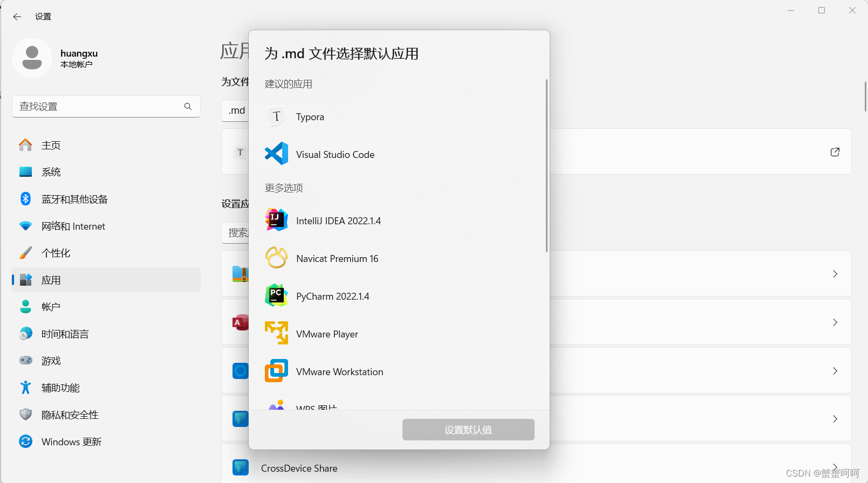The width and height of the screenshot is (868, 483).
Task: Open 时间和语言 settings page
Action: click(106, 334)
